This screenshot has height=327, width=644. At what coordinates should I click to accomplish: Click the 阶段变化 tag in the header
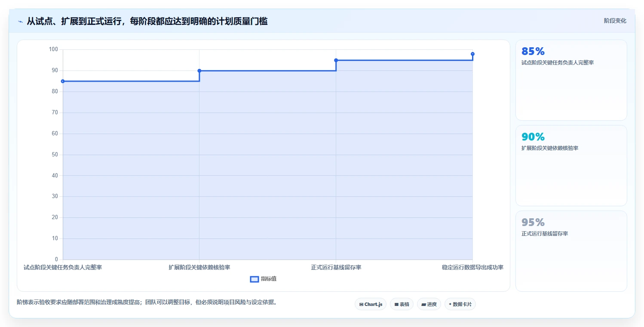click(615, 21)
